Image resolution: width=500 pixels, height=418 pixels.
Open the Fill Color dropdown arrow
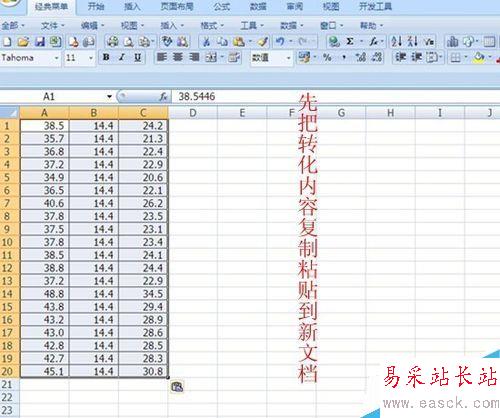[x=490, y=58]
